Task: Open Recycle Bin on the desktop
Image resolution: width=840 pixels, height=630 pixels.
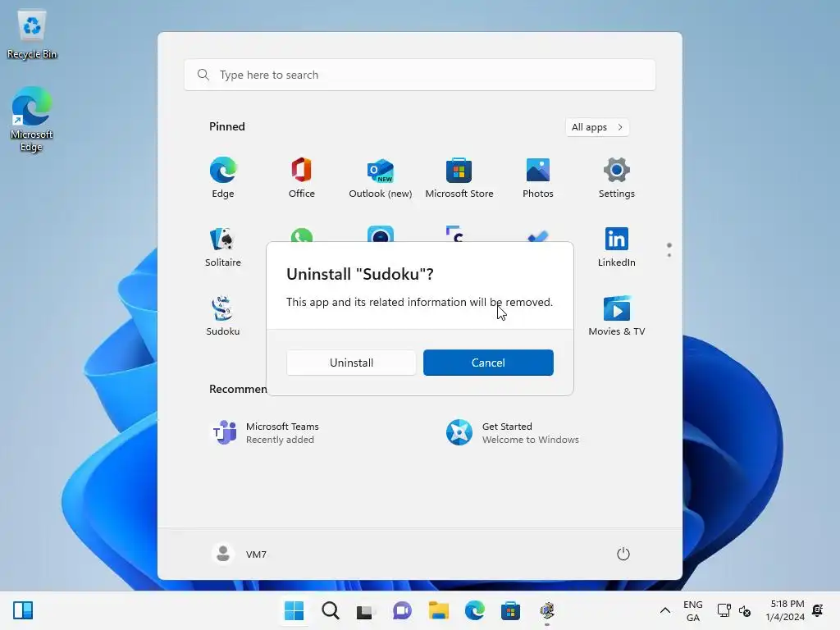Action: pyautogui.click(x=32, y=34)
